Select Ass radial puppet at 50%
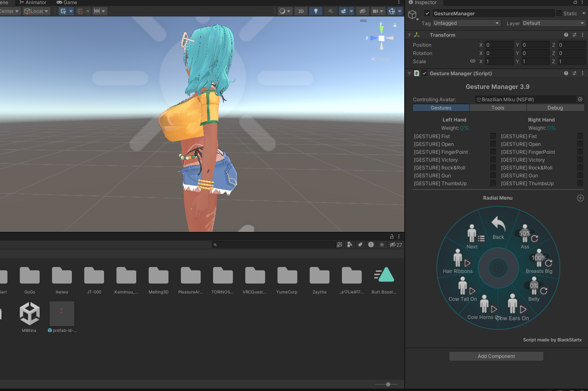The image size is (588, 391). pos(525,237)
